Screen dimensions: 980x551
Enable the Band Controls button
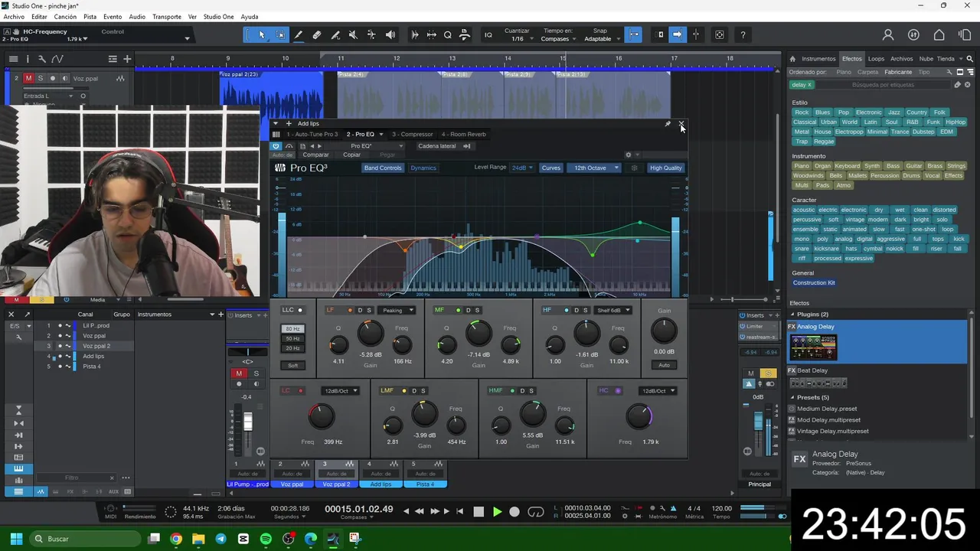[383, 168]
